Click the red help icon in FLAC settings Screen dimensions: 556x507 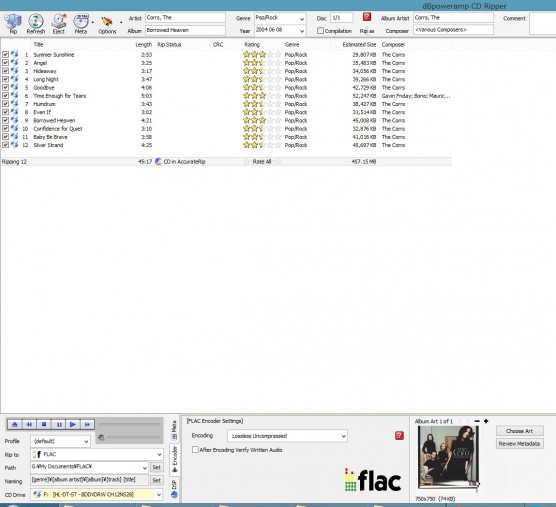[399, 436]
